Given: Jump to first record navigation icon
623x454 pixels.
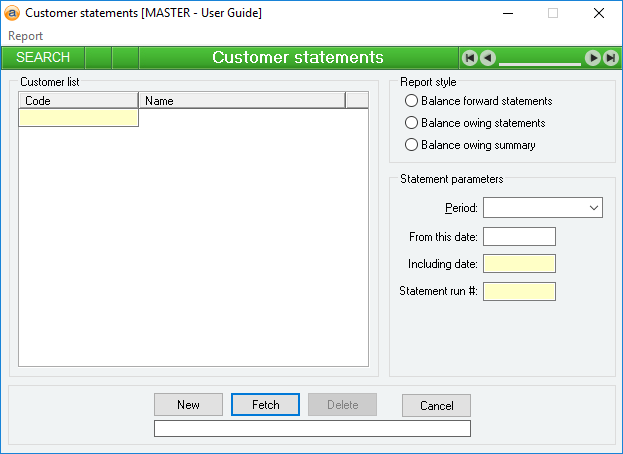Looking at the screenshot, I should [x=469, y=58].
